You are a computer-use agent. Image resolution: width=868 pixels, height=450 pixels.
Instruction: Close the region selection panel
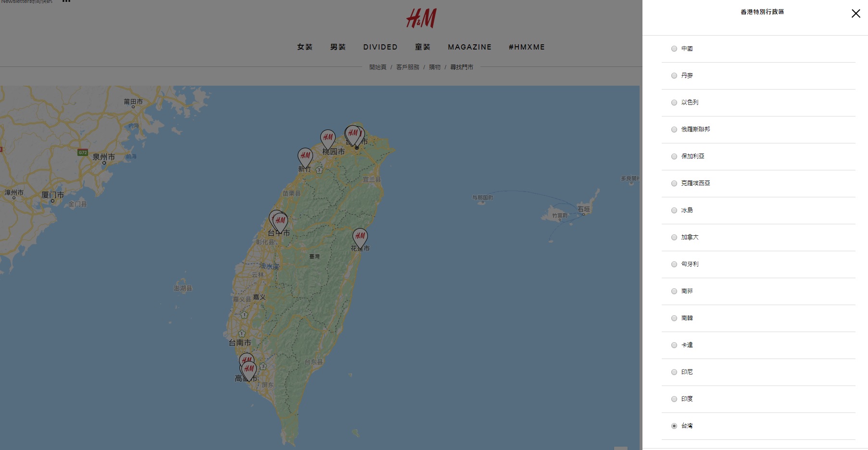point(855,13)
